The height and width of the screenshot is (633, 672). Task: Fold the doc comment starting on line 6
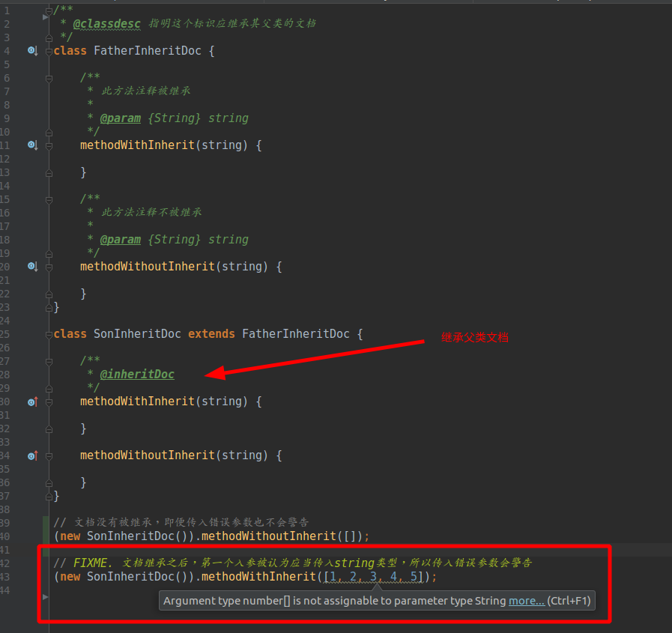tap(49, 79)
